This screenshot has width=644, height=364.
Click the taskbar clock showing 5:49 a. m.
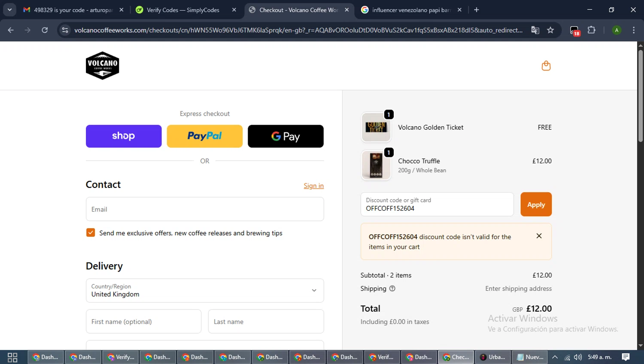(x=599, y=357)
